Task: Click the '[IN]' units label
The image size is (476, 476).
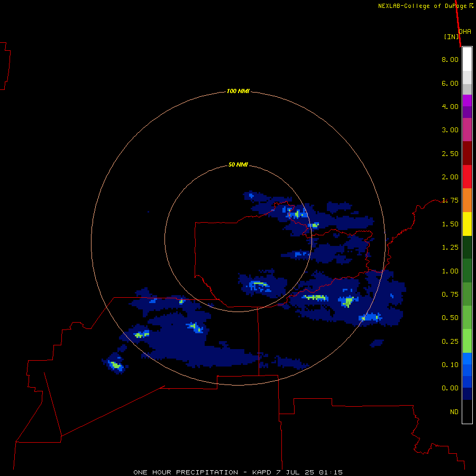Action: click(x=451, y=36)
